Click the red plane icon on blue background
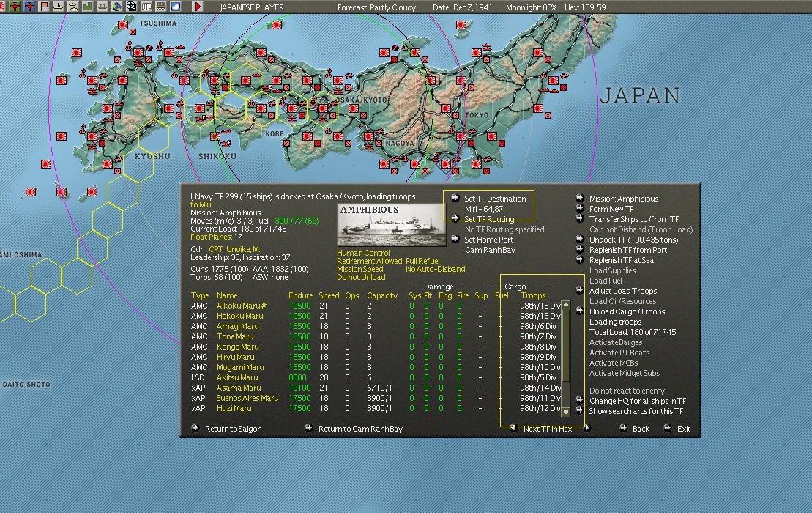This screenshot has width=812, height=513. (29, 7)
